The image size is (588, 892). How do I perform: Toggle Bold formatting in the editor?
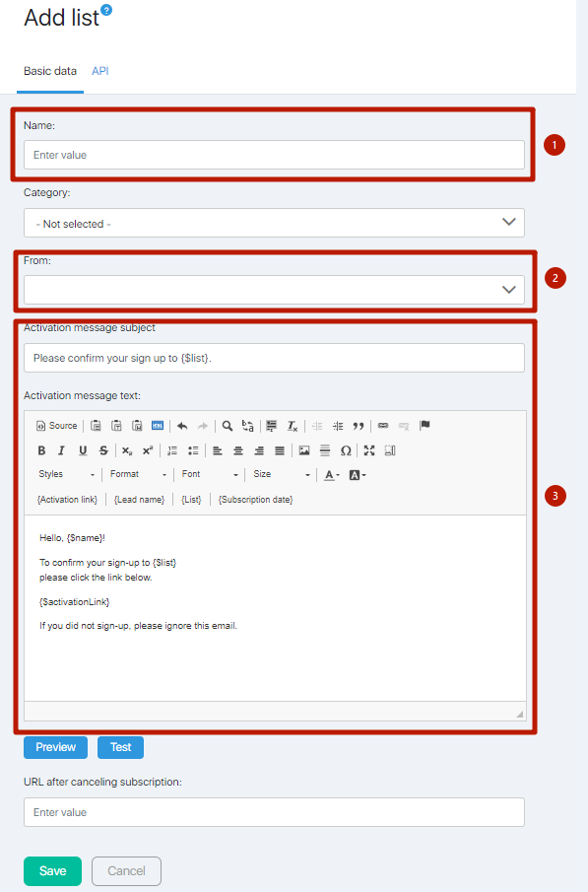[x=41, y=450]
